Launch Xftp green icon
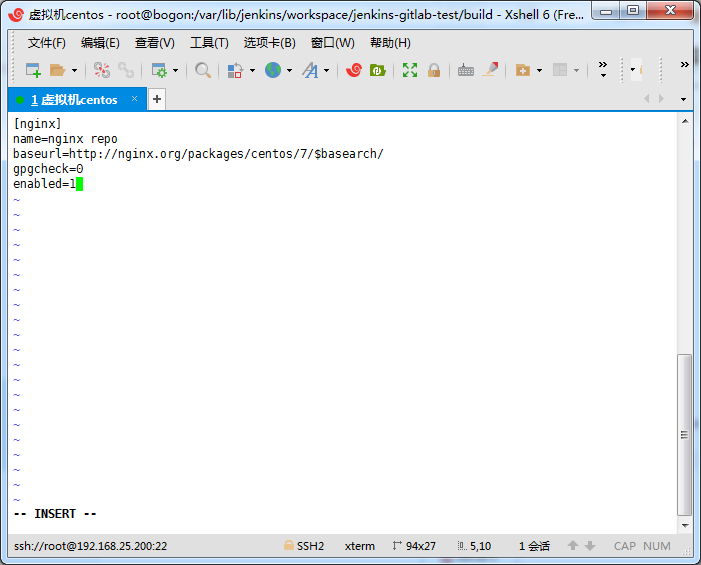 coord(378,70)
